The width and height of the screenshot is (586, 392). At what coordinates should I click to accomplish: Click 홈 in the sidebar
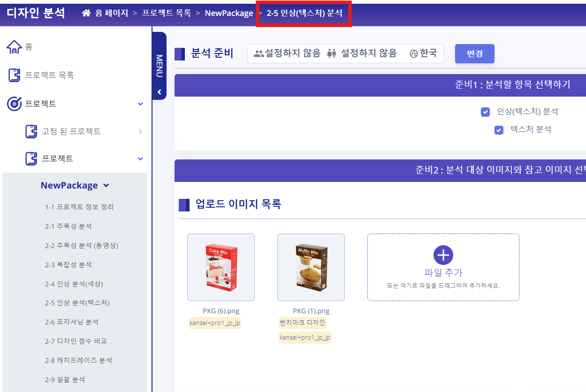pyautogui.click(x=29, y=46)
